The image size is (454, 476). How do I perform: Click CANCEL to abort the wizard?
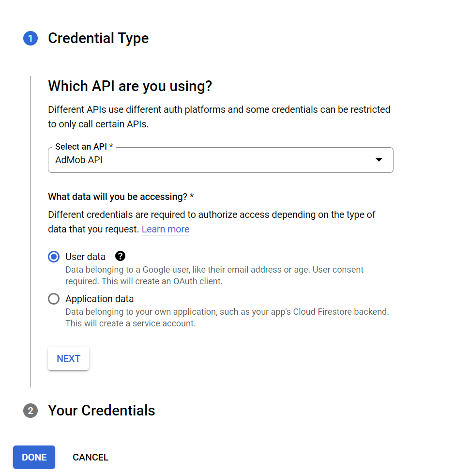tap(90, 457)
